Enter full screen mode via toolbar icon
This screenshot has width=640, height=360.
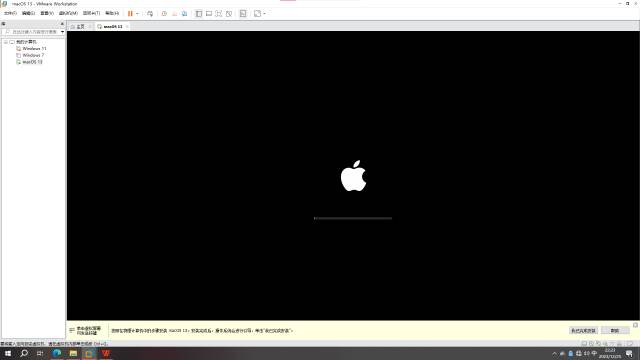219,13
